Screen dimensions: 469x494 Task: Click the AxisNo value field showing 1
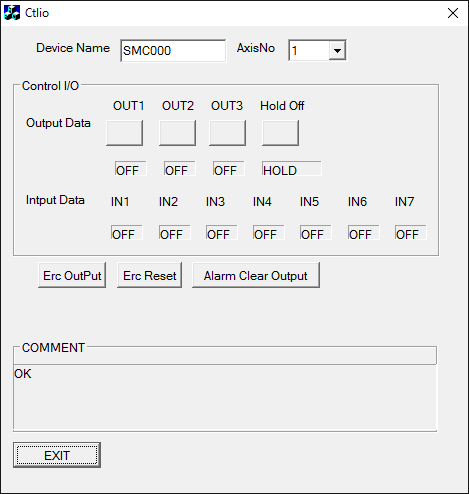309,51
